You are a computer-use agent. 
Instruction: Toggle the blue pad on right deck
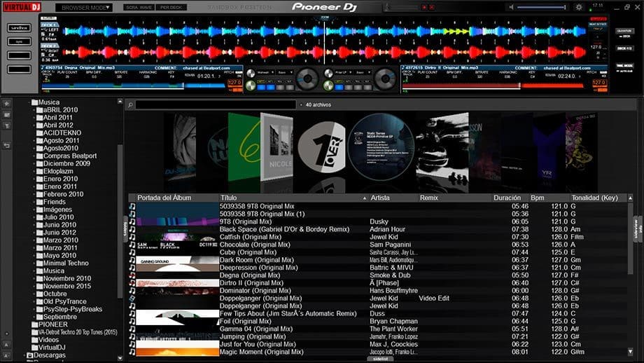338,88
